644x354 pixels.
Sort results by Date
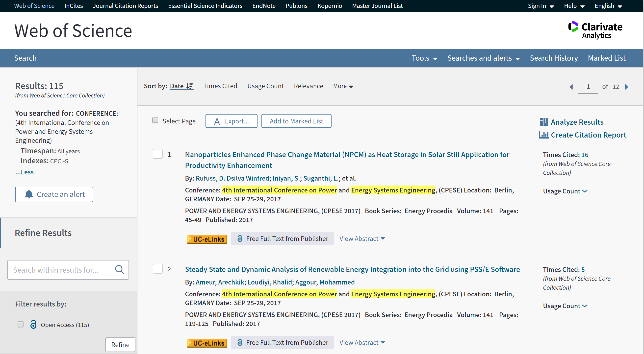tap(177, 86)
